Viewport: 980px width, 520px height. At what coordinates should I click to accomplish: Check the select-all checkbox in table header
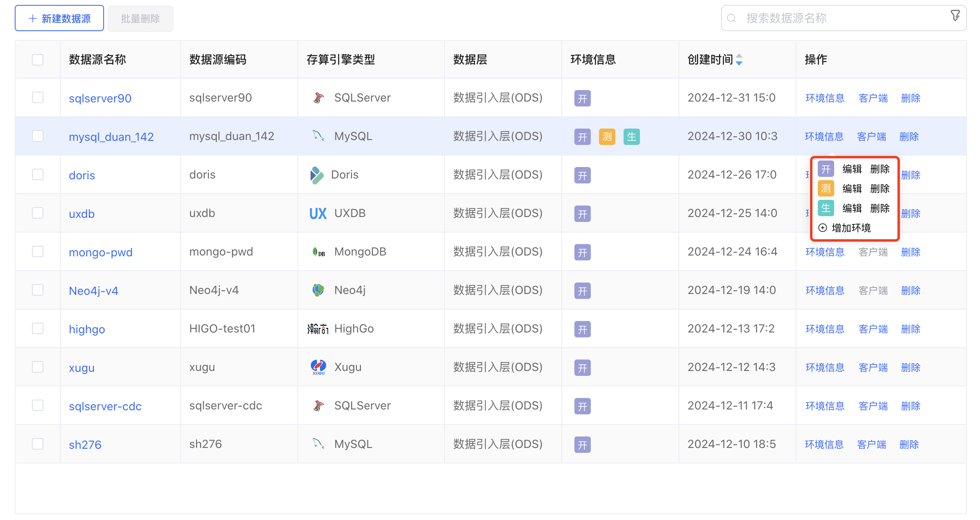pos(37,59)
